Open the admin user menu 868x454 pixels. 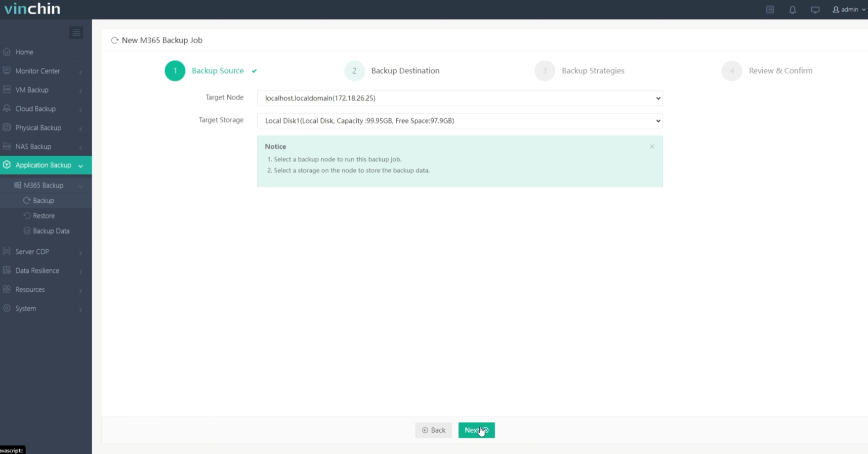point(849,9)
